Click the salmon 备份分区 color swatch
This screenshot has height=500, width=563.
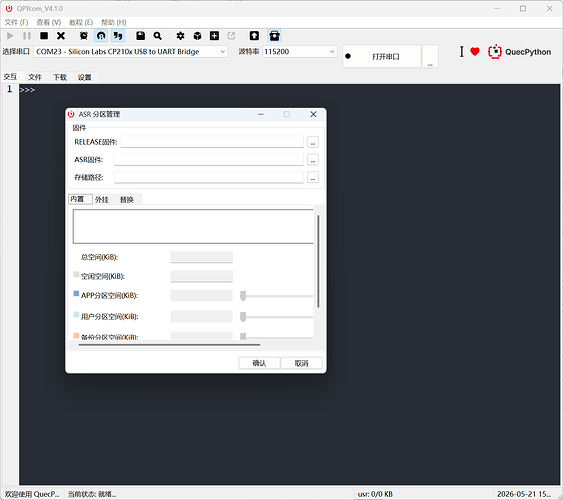click(76, 336)
